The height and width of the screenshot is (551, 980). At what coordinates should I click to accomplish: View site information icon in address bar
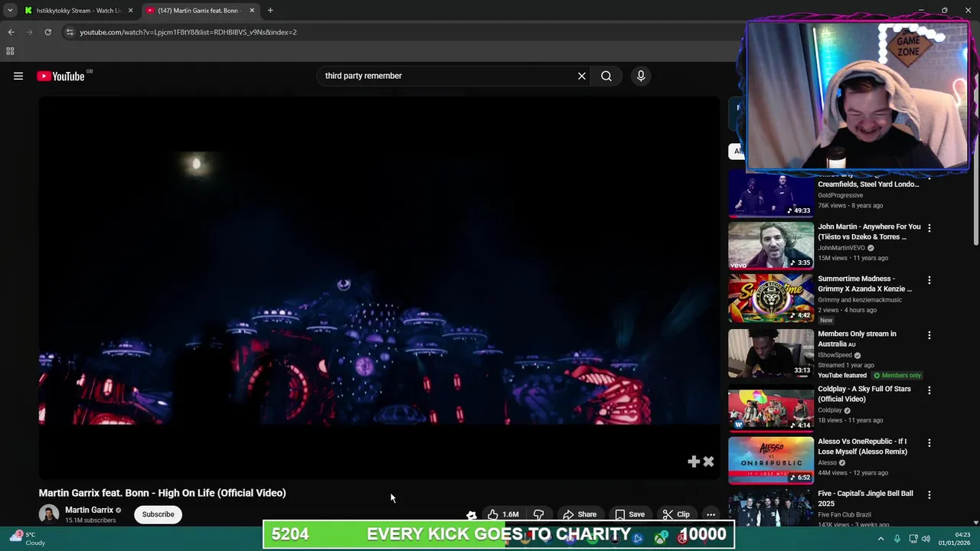70,32
